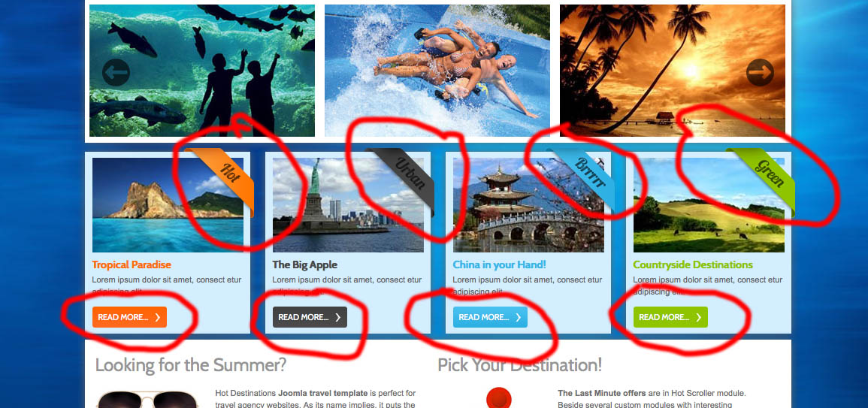868x408 pixels.
Task: Select the aquarium slide image
Action: point(202,71)
